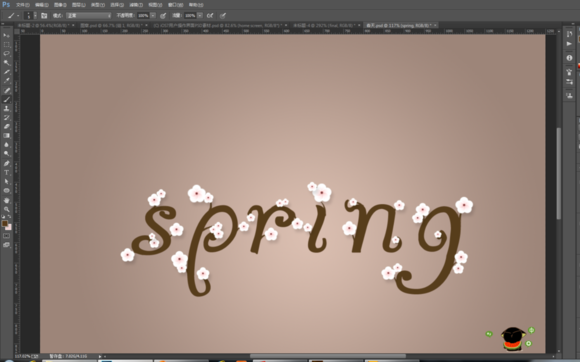Viewport: 580px width, 362px height.
Task: Select the Lasso tool
Action: [6, 54]
